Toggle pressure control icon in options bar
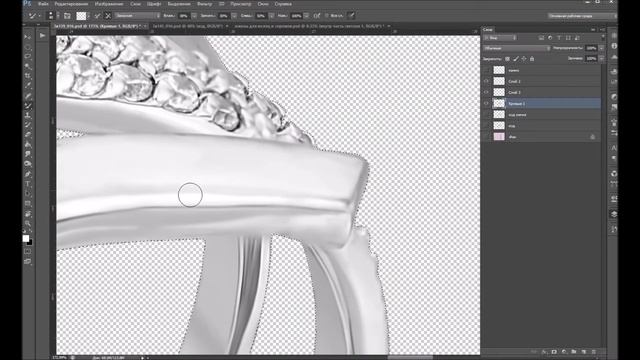Screen dimensions: 640x360 pyautogui.click(x=351, y=16)
